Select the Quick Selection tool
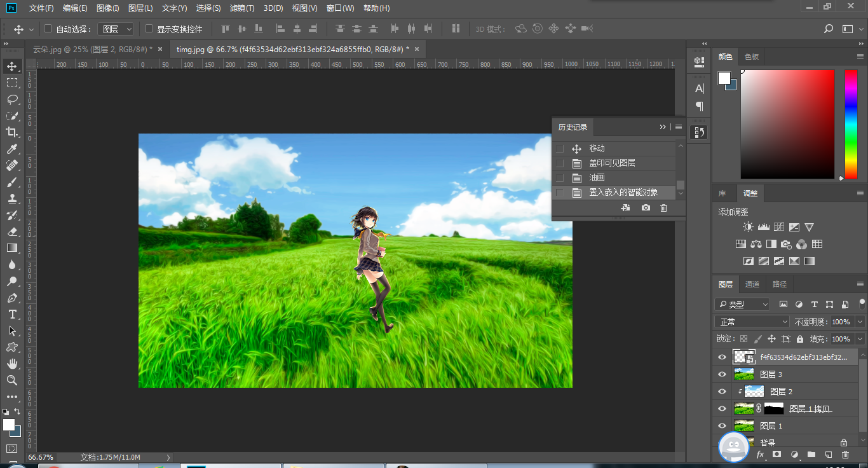Image resolution: width=868 pixels, height=468 pixels. [12, 116]
